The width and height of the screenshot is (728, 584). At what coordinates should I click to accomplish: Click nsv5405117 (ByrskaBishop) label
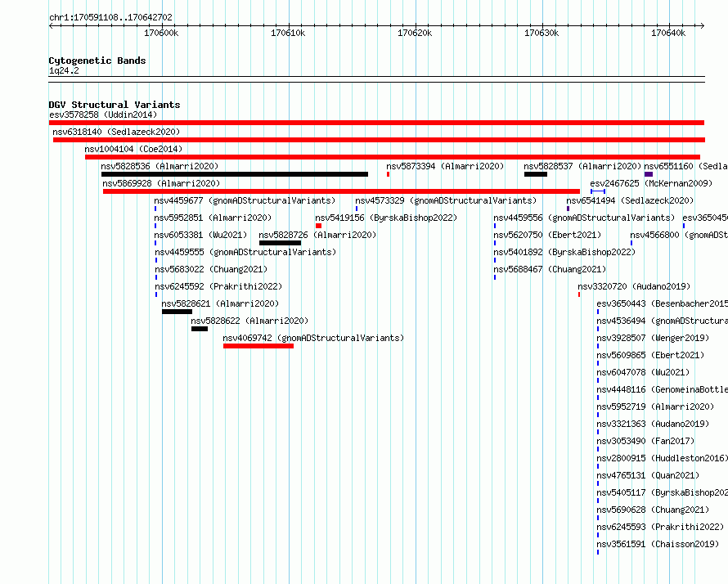(x=662, y=492)
